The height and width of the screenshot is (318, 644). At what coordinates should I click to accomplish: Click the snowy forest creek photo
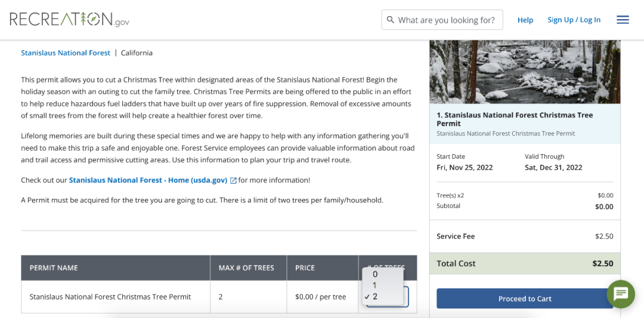[x=525, y=72]
